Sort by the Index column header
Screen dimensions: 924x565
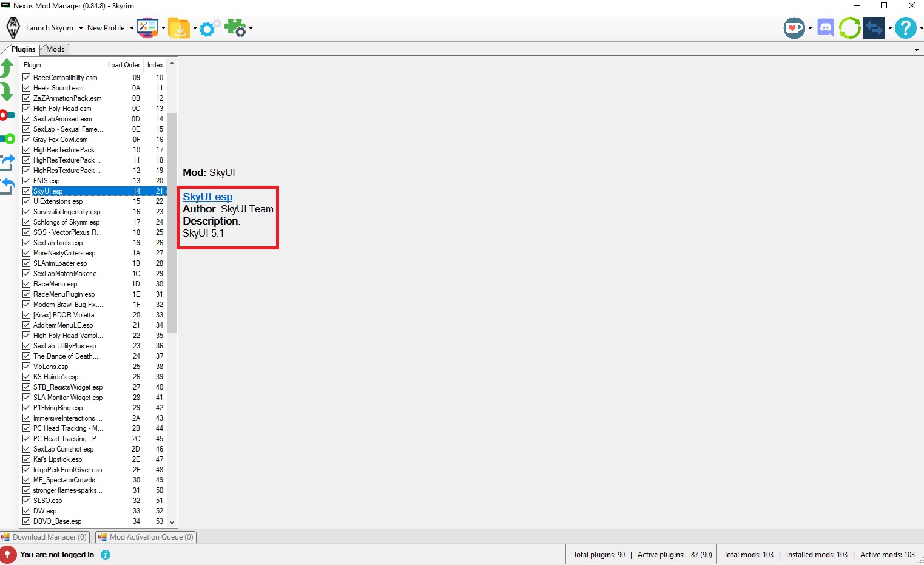click(x=155, y=65)
